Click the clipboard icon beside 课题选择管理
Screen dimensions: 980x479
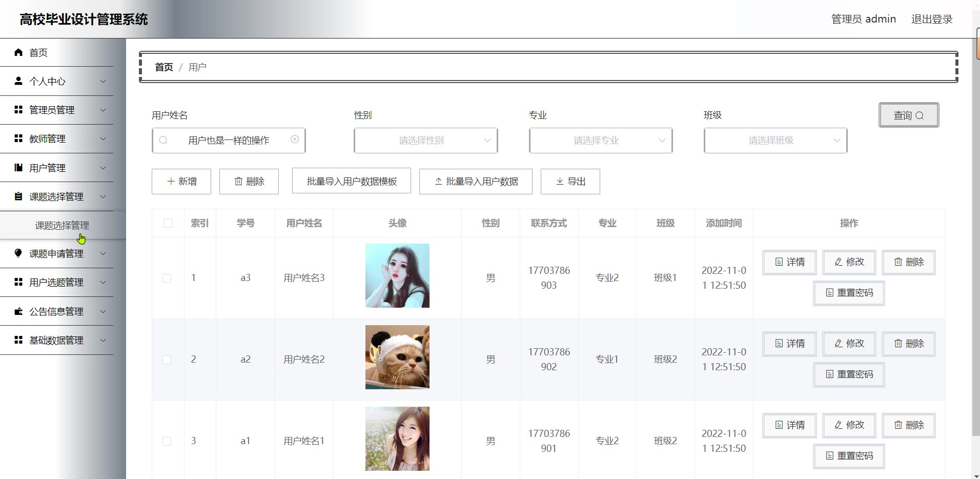pyautogui.click(x=18, y=196)
